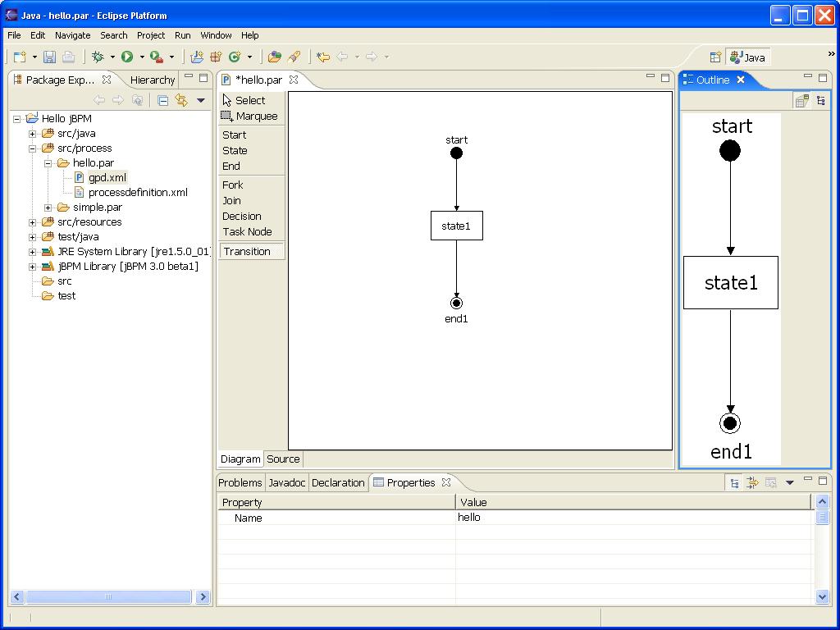Choose the State node palette entry
The image size is (840, 630).
[x=251, y=151]
